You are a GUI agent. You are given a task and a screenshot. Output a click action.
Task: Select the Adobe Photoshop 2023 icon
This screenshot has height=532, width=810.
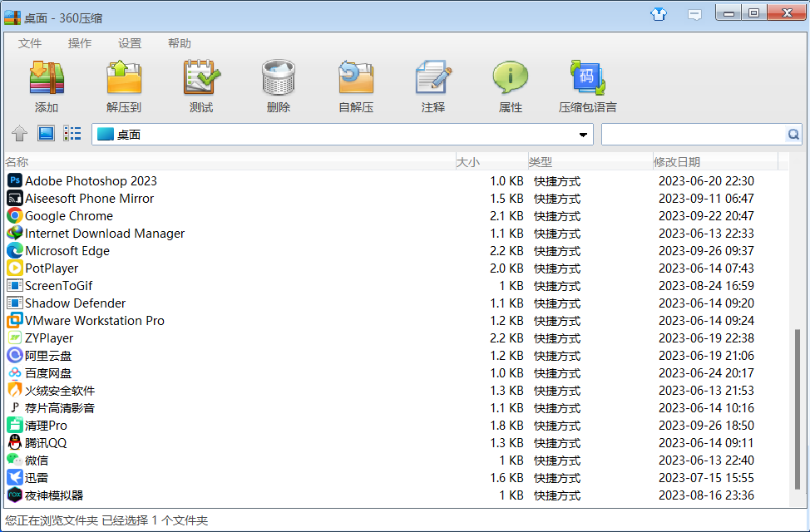coord(15,180)
